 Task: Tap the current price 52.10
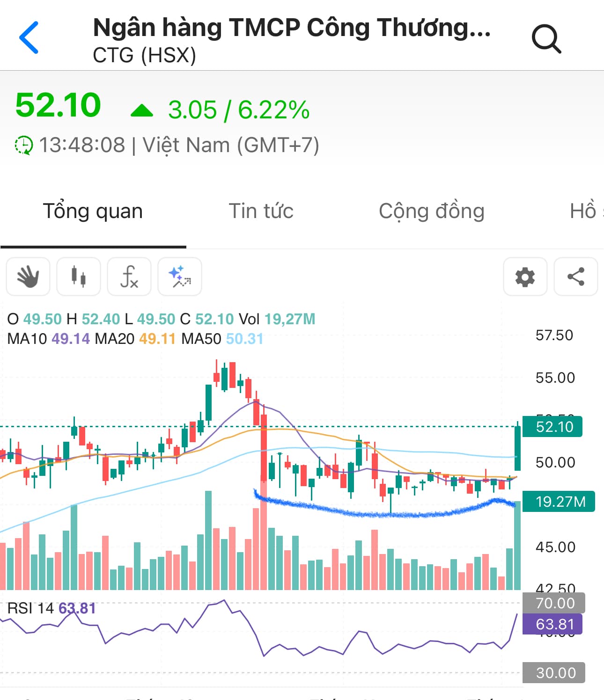58,105
